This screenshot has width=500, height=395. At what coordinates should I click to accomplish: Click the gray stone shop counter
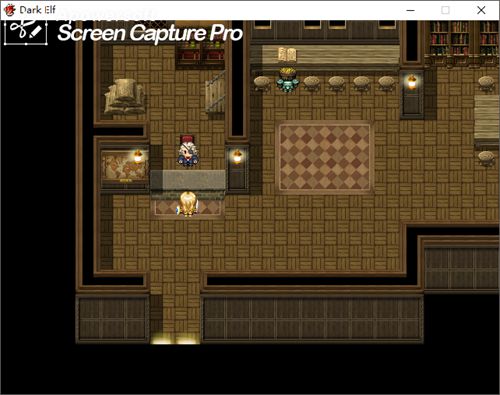[188, 180]
